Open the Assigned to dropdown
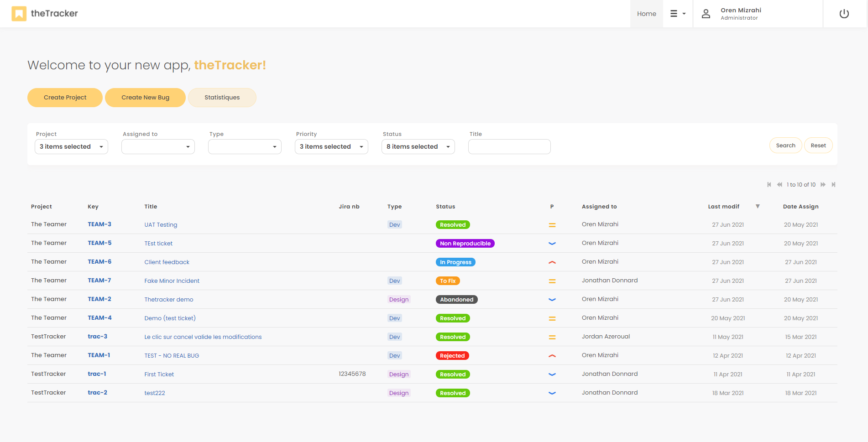This screenshot has height=442, width=868. click(x=158, y=147)
